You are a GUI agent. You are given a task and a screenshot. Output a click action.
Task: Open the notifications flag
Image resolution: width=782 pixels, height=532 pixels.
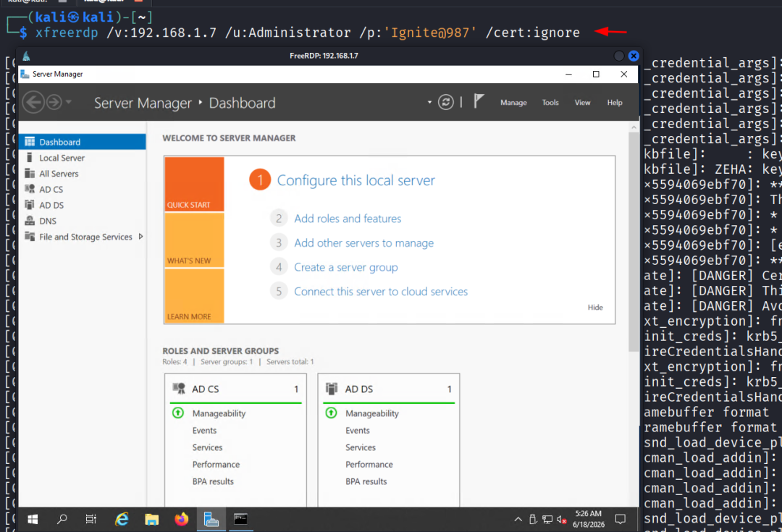(x=479, y=101)
